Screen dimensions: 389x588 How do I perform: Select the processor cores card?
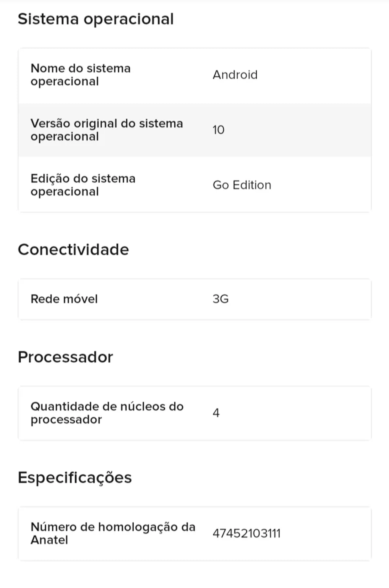195,413
